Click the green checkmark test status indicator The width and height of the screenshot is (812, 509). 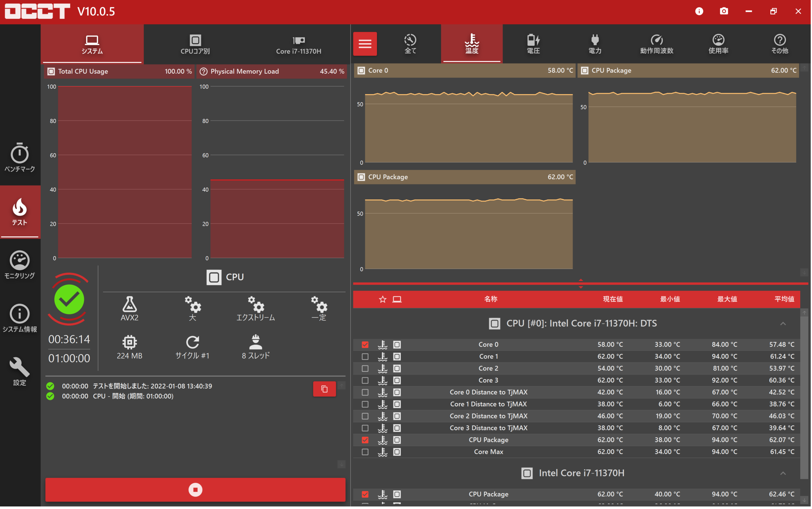(69, 300)
